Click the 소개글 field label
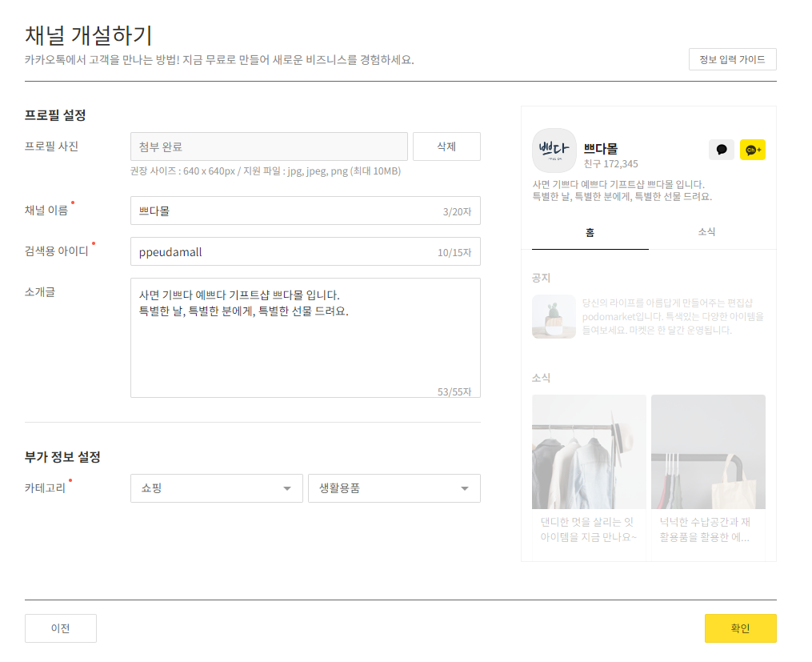812x662 pixels. point(40,292)
